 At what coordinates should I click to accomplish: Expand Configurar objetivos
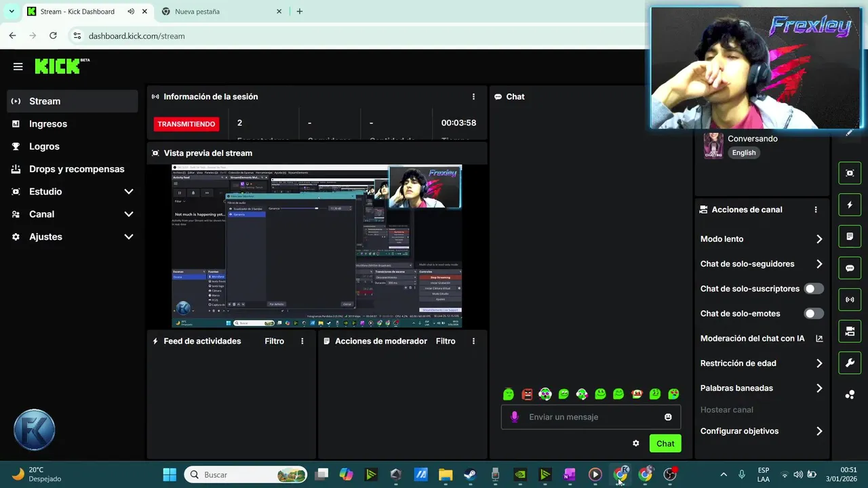coord(819,431)
